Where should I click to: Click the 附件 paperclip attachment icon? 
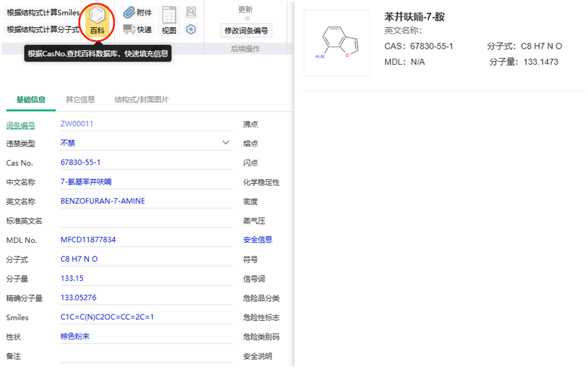(129, 12)
